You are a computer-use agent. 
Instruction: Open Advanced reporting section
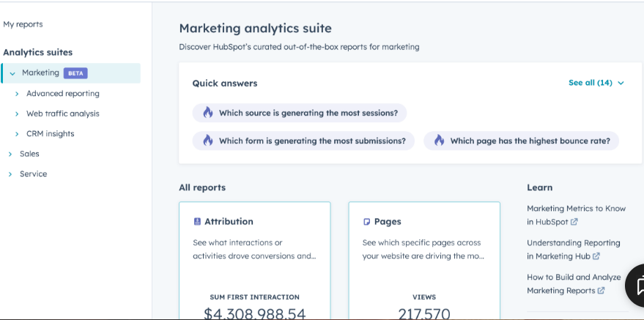63,94
